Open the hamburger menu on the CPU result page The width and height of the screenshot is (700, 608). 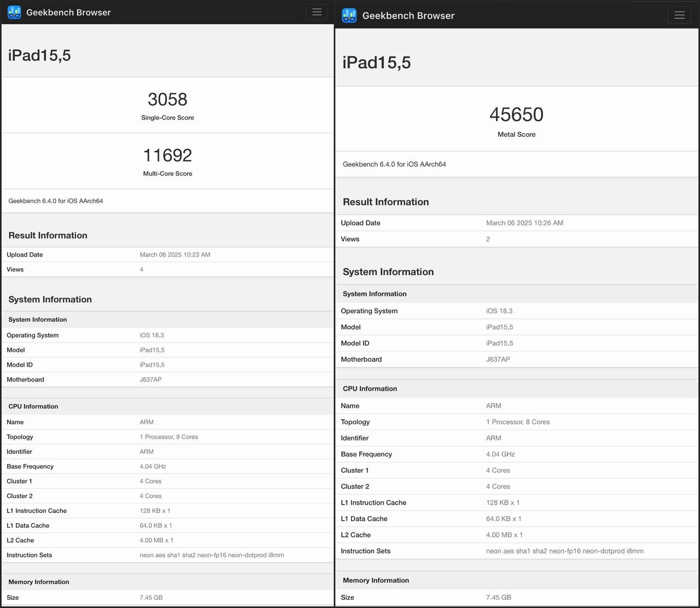click(x=317, y=12)
